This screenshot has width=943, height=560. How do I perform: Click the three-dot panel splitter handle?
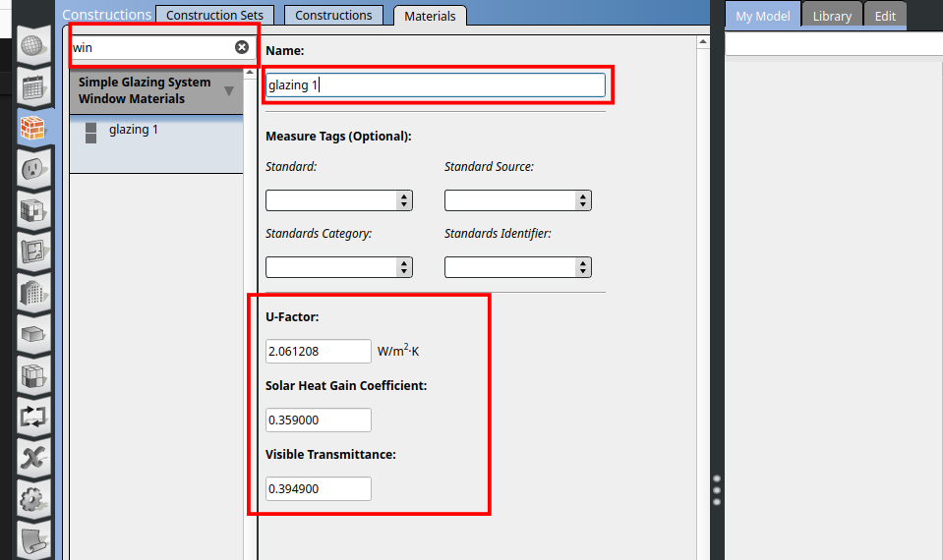pos(716,490)
